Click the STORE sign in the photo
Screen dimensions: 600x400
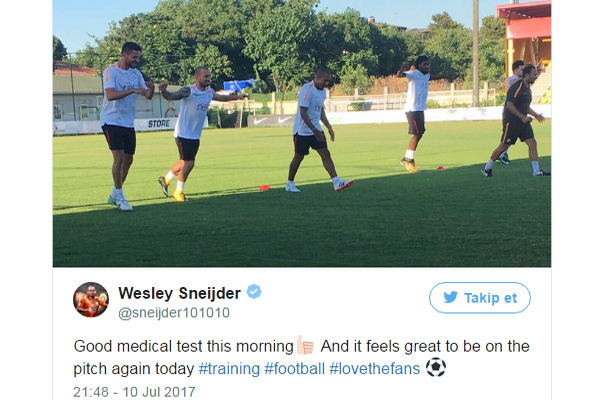tap(159, 124)
